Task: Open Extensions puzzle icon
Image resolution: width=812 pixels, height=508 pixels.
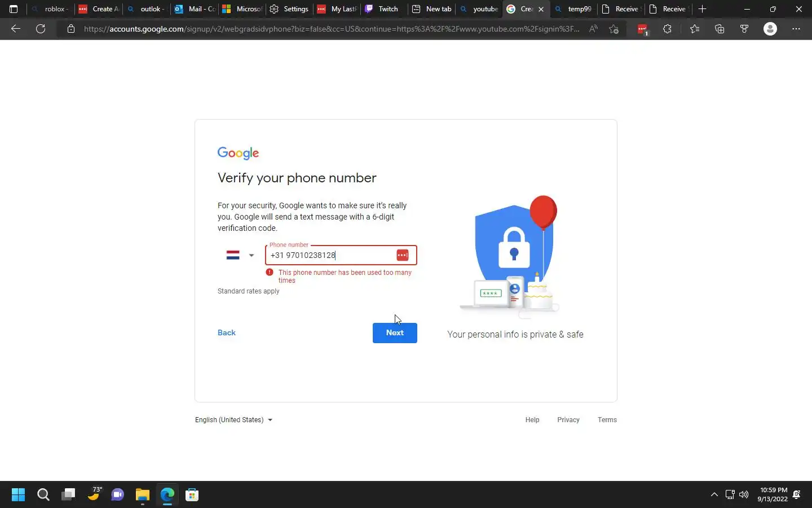Action: click(x=668, y=29)
